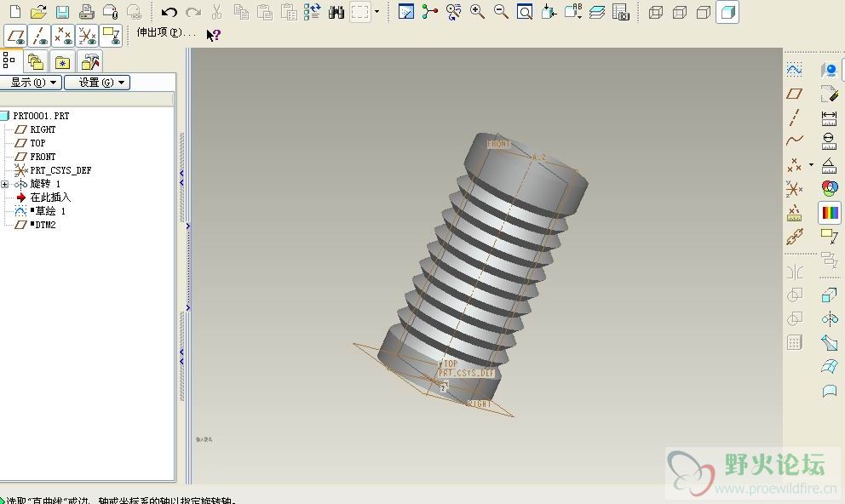Switch display to shading
This screenshot has height=504, width=845.
(727, 12)
